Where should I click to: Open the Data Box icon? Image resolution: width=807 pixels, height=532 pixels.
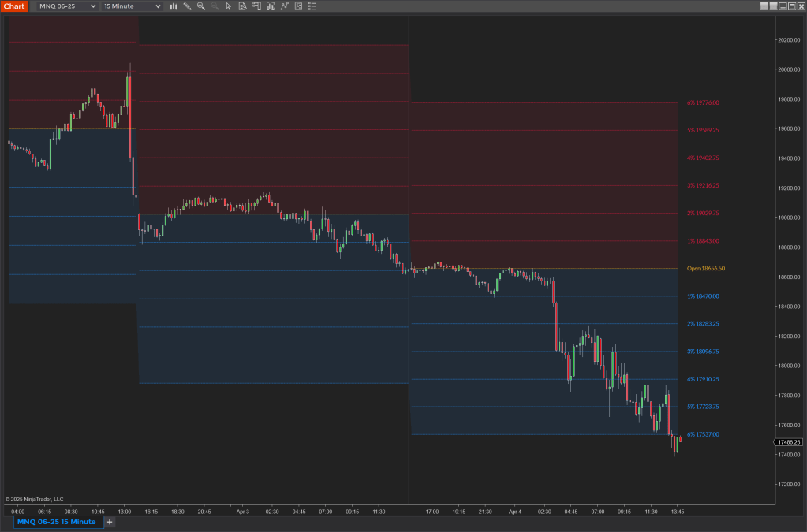[242, 6]
